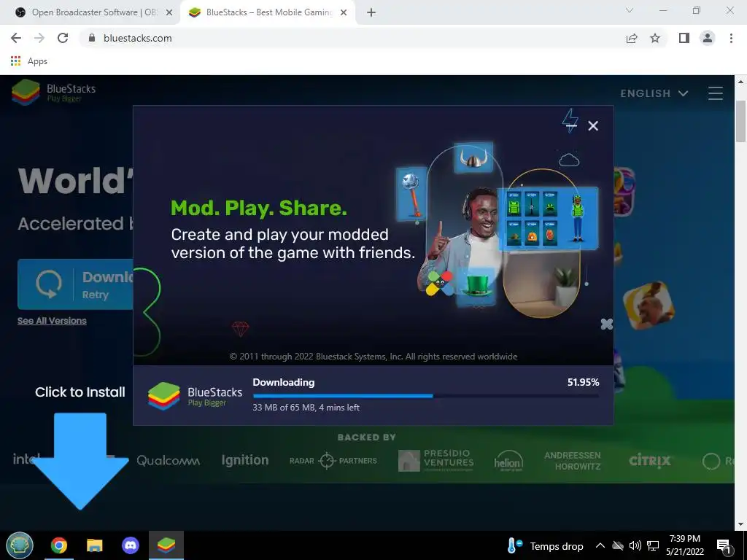Open the website hamburger menu
The width and height of the screenshot is (747, 560).
716,93
